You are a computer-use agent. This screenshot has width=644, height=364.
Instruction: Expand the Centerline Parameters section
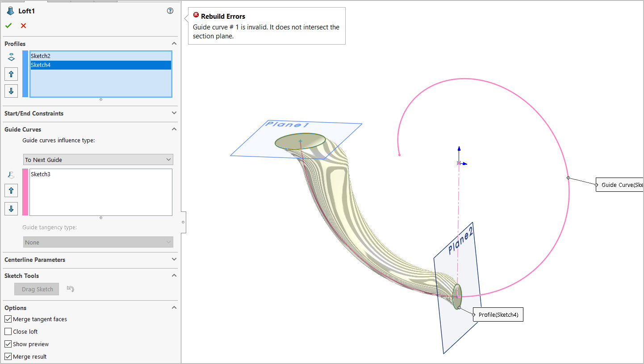click(174, 260)
